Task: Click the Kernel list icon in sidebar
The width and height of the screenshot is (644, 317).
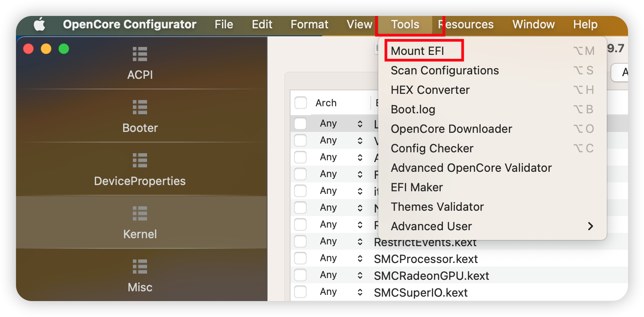Action: (140, 214)
